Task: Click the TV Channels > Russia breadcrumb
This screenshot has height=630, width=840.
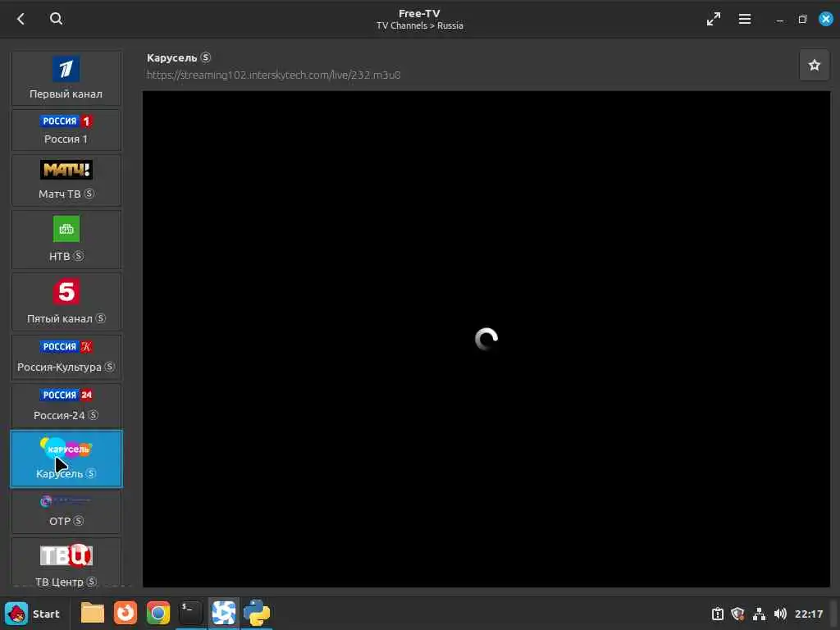Action: (419, 25)
